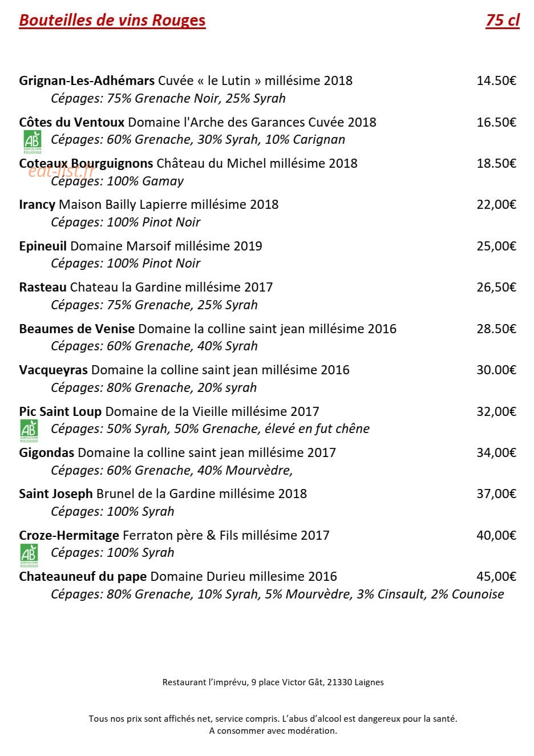Select the Coteaux Bourguignons wine entry

(188, 163)
